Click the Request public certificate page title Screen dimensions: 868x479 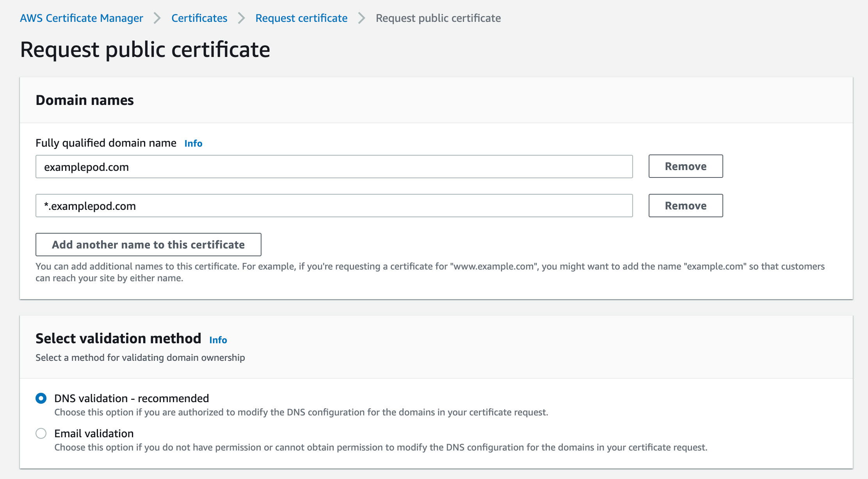click(x=145, y=50)
